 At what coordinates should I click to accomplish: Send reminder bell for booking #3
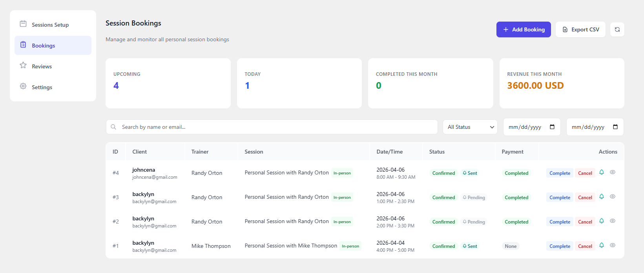click(x=602, y=197)
